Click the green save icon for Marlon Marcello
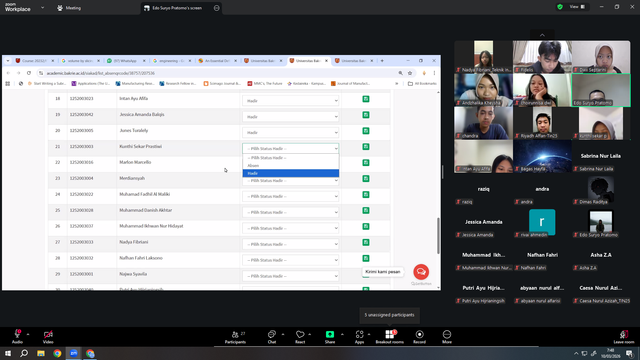The image size is (640, 360). pyautogui.click(x=366, y=162)
